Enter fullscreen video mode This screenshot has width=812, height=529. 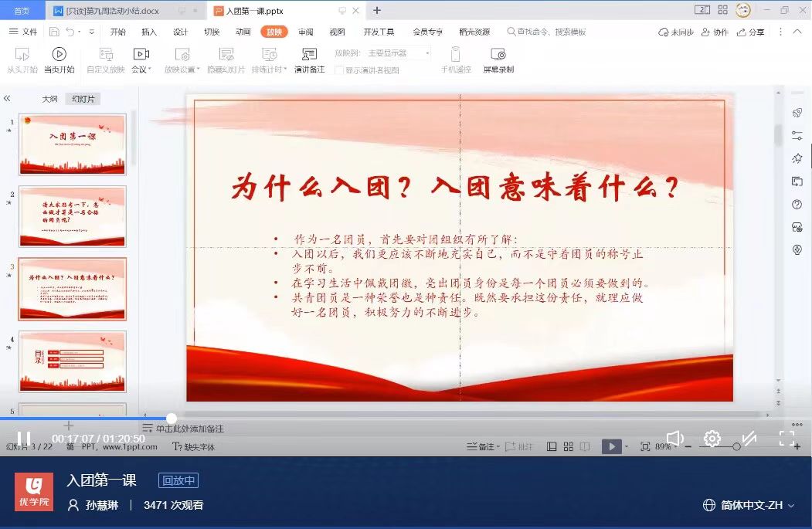click(x=787, y=439)
